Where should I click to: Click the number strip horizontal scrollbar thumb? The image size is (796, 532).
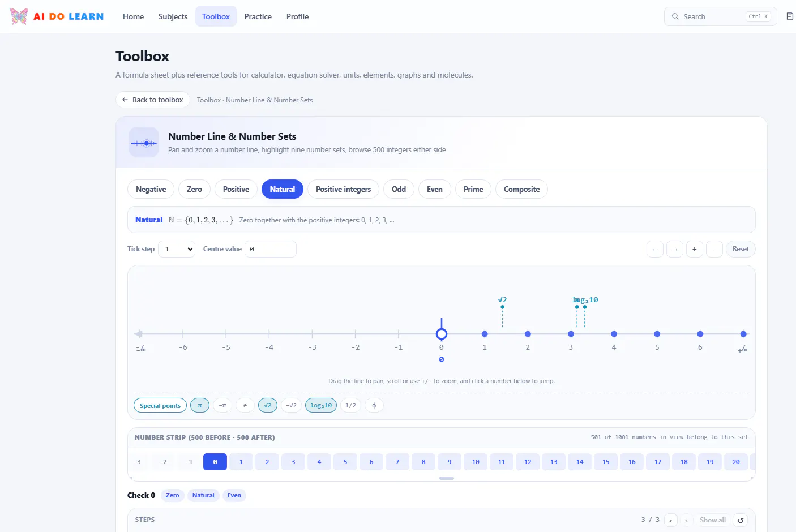coord(447,478)
